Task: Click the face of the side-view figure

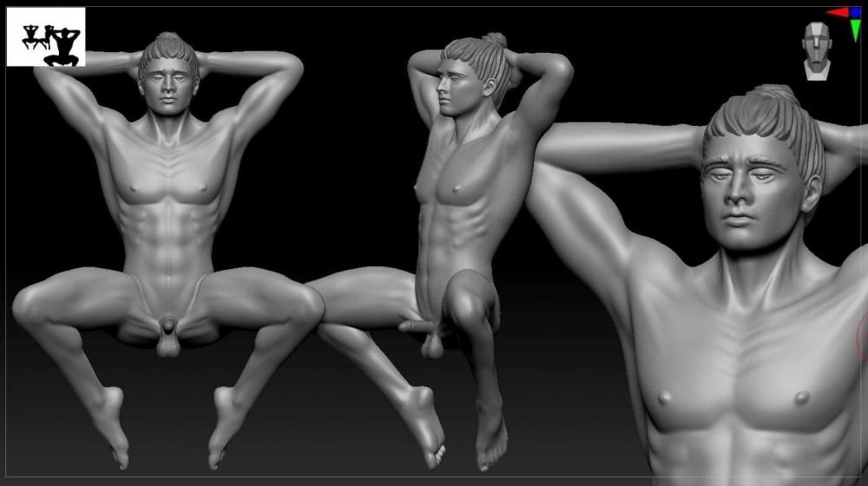Action: coord(453,89)
